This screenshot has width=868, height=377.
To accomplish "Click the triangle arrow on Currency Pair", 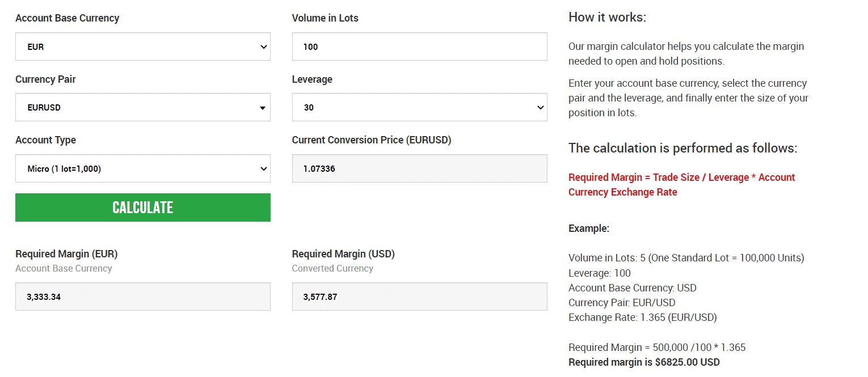I will coord(263,108).
